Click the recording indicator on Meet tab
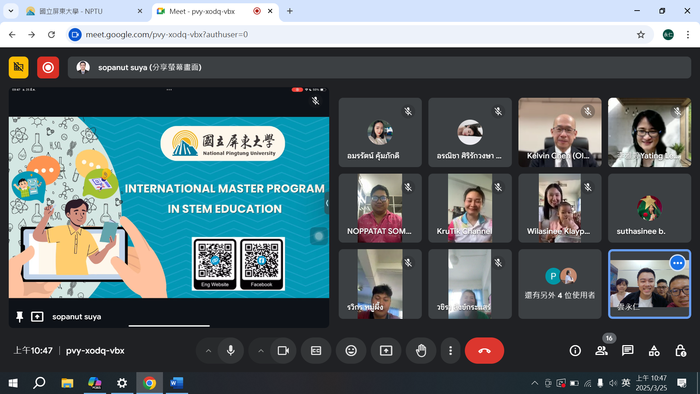Image resolution: width=700 pixels, height=394 pixels. (257, 11)
